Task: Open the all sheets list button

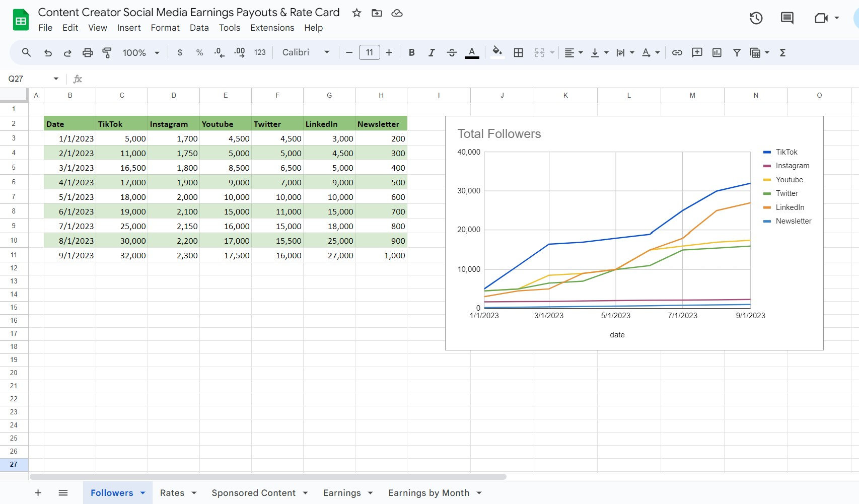Action: (63, 493)
